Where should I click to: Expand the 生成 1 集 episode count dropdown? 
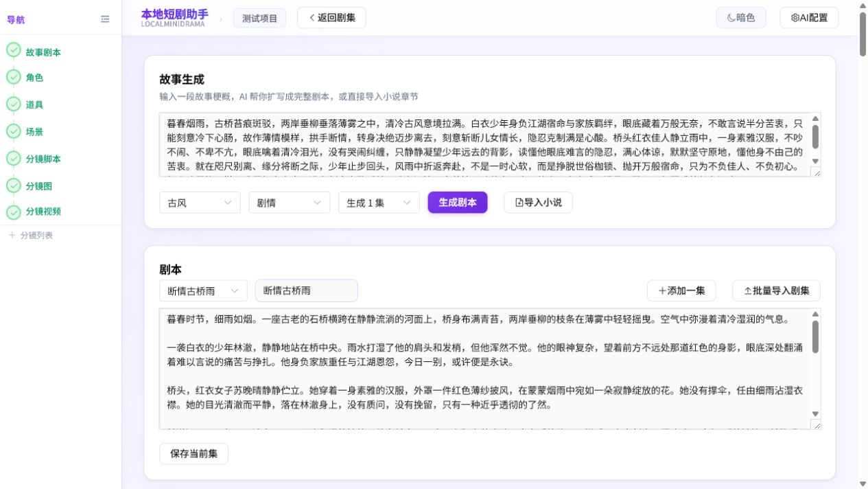[x=379, y=203]
